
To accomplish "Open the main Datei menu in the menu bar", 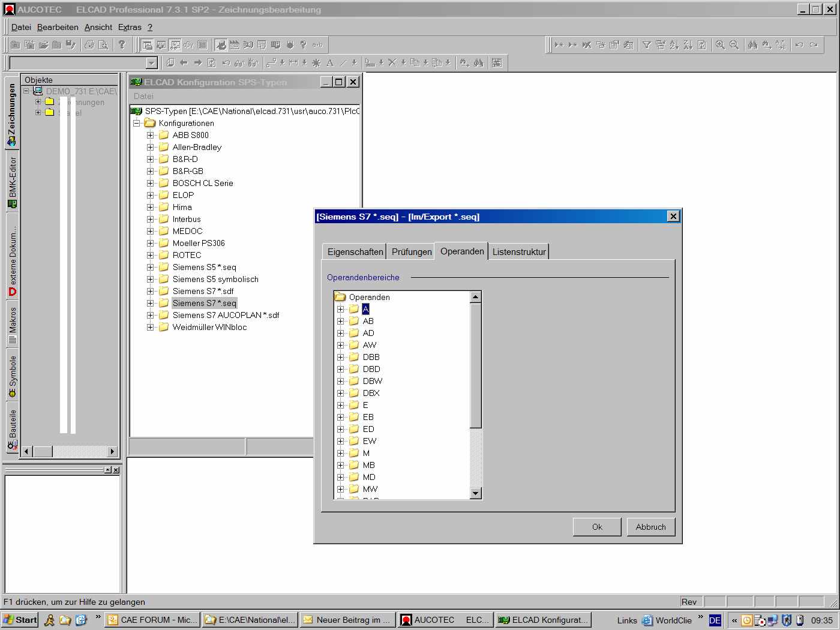I will [x=21, y=27].
